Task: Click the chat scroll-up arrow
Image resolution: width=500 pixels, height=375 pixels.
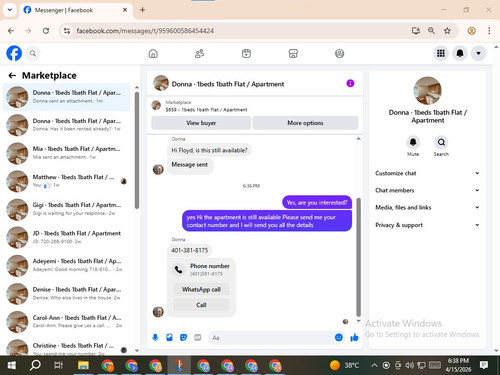Action: click(359, 138)
